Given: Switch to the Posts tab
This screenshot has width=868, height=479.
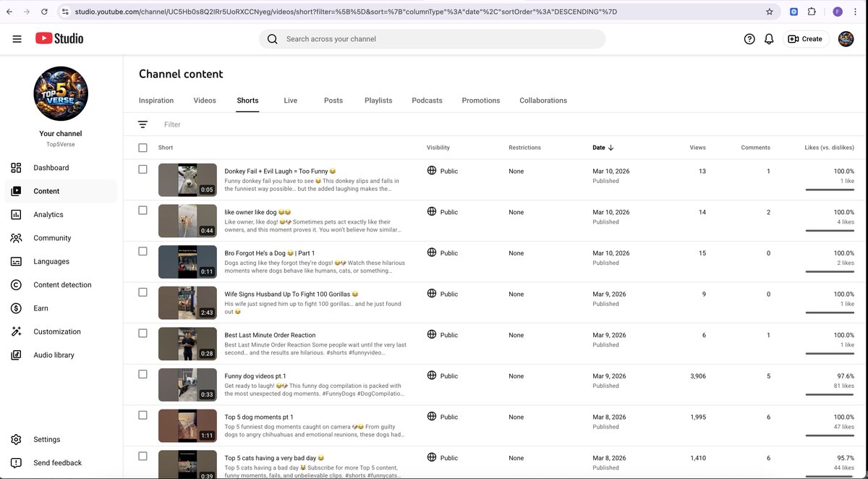Looking at the screenshot, I should click(x=333, y=101).
